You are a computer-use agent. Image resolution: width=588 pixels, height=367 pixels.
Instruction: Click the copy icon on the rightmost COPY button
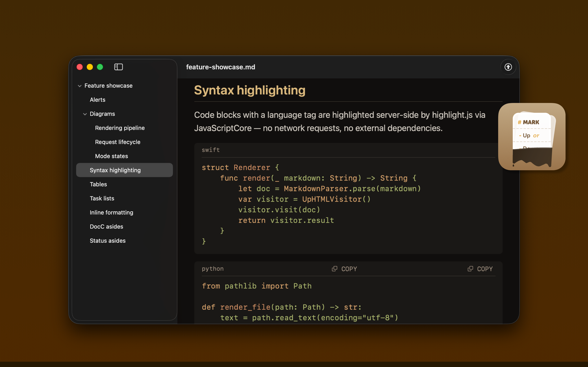[x=470, y=269]
